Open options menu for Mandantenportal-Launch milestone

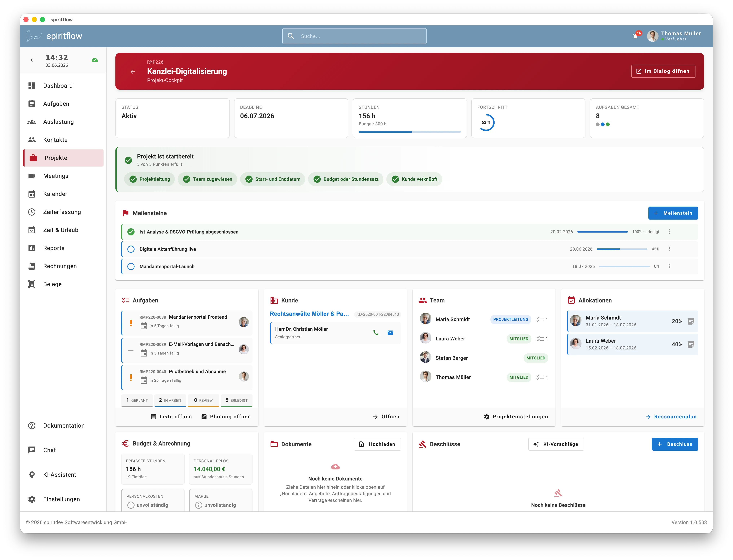[x=669, y=266]
